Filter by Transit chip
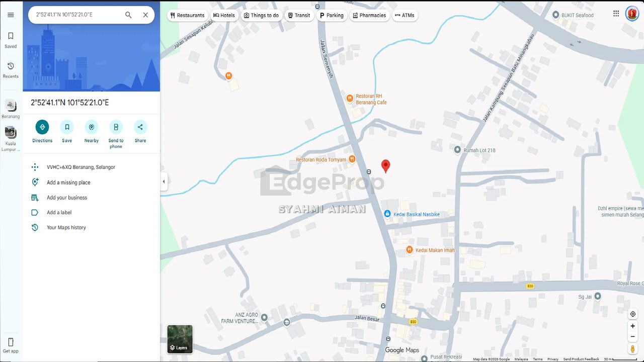 (x=299, y=15)
